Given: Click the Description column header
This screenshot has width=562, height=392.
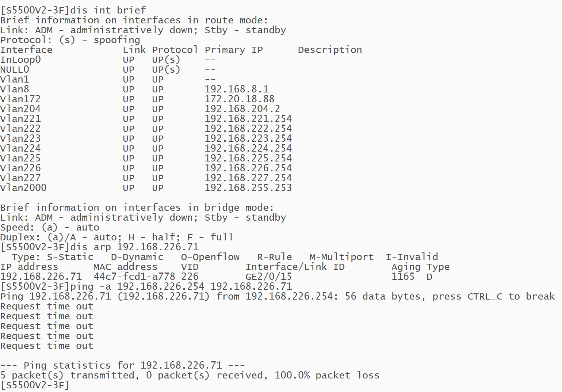Looking at the screenshot, I should click(330, 50).
